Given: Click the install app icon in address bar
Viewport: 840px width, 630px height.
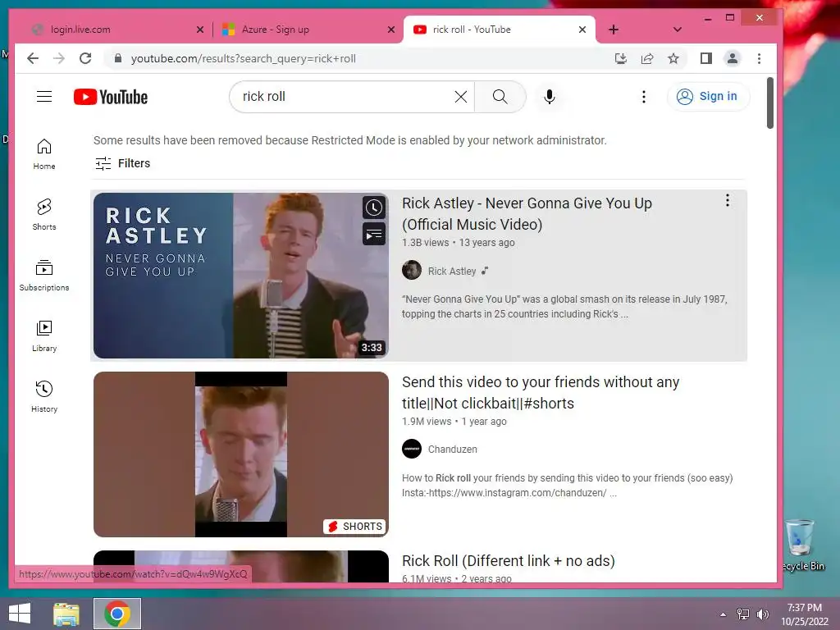Looking at the screenshot, I should [x=620, y=58].
